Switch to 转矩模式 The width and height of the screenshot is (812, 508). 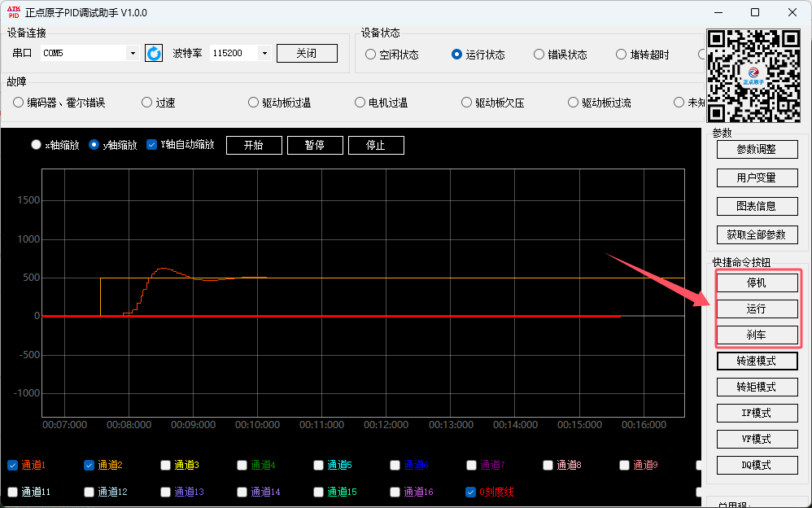coord(757,388)
